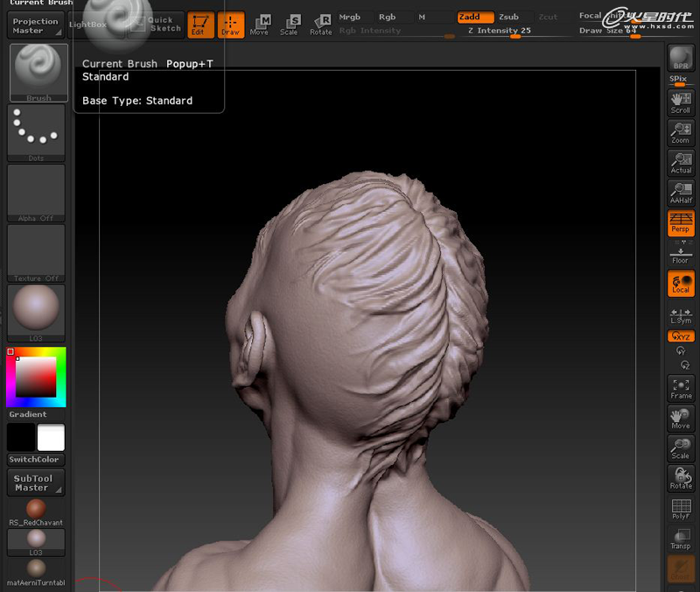Select the Move transform icon in top toolbar
700x592 pixels.
(260, 25)
